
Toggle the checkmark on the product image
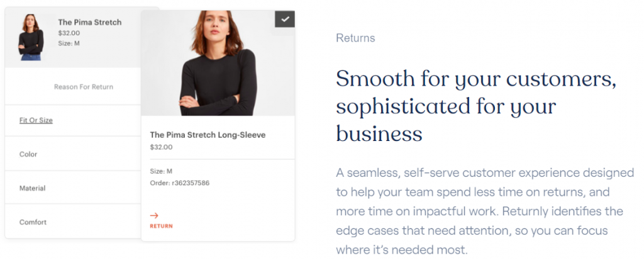click(285, 19)
